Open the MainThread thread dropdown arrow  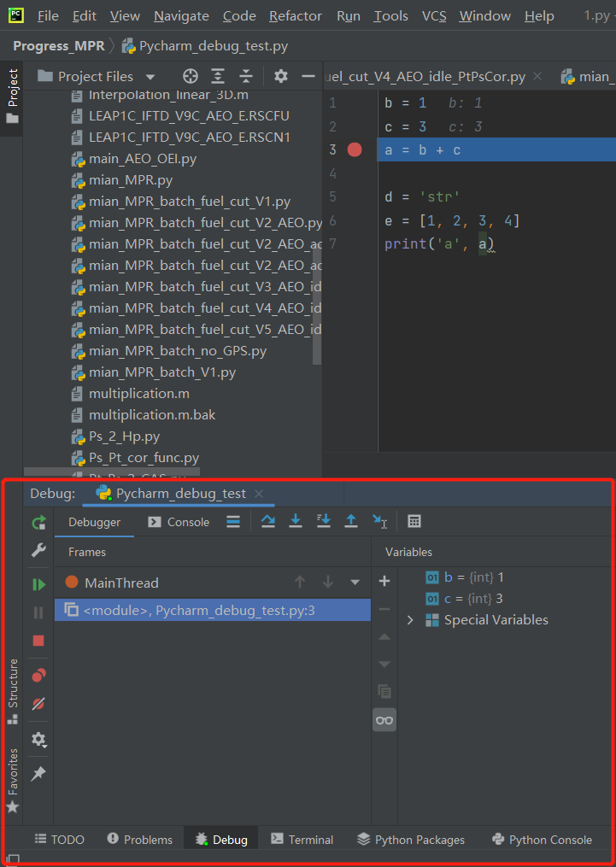[355, 583]
